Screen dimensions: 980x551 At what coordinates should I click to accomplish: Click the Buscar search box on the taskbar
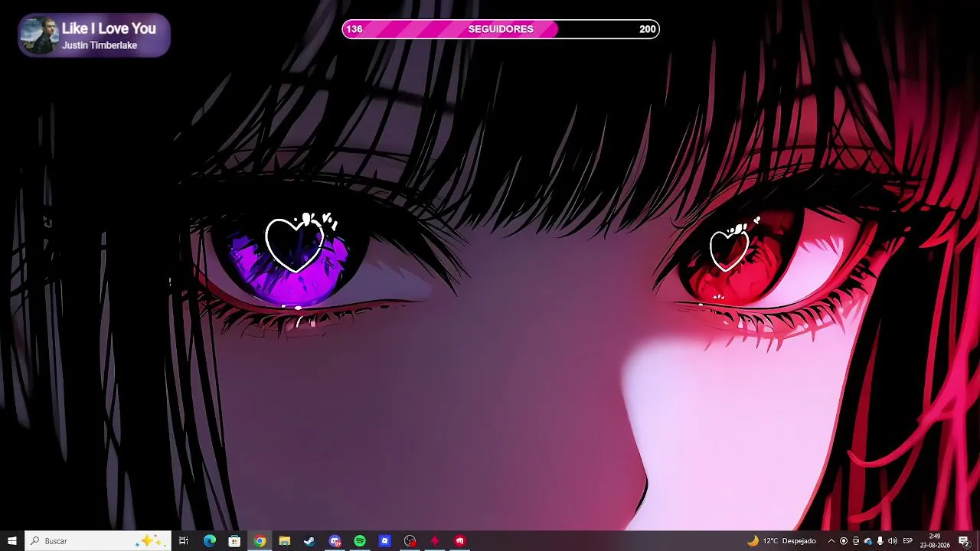(98, 541)
